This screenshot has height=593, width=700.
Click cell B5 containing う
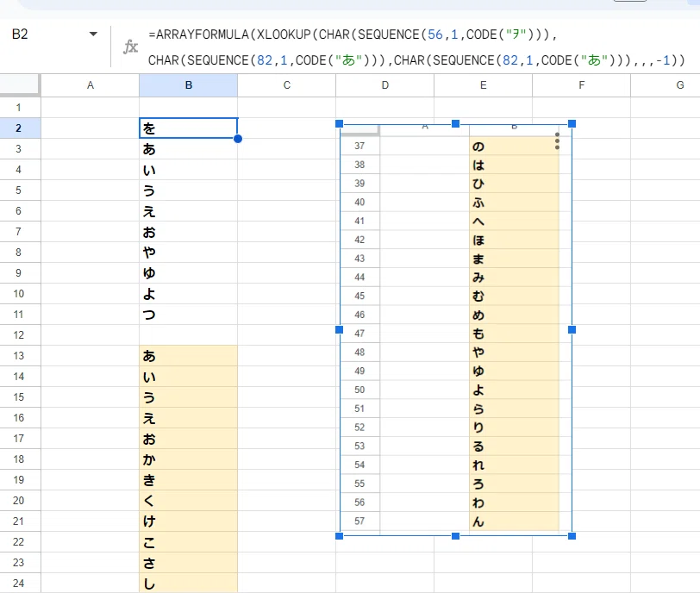click(x=189, y=190)
